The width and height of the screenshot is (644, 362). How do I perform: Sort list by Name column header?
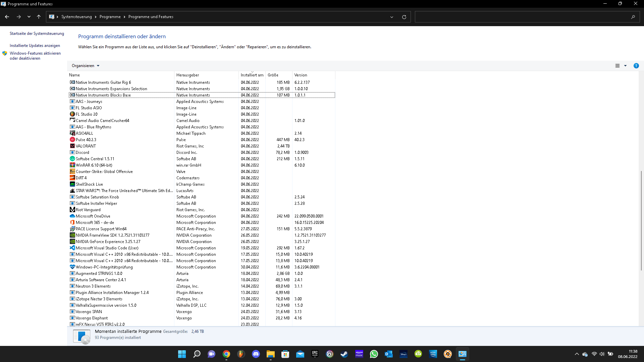pos(121,75)
